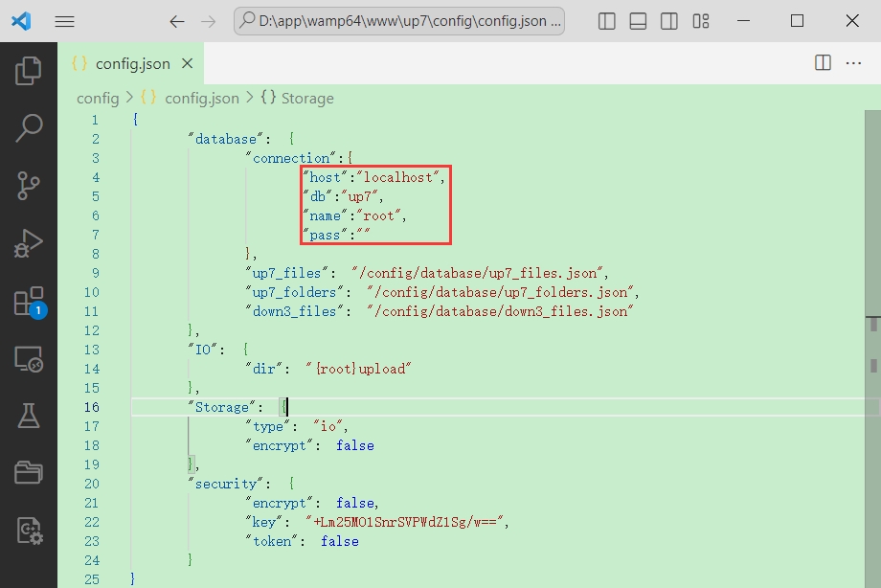Click the config breadcrumb folder
This screenshot has width=881, height=588.
tap(98, 99)
